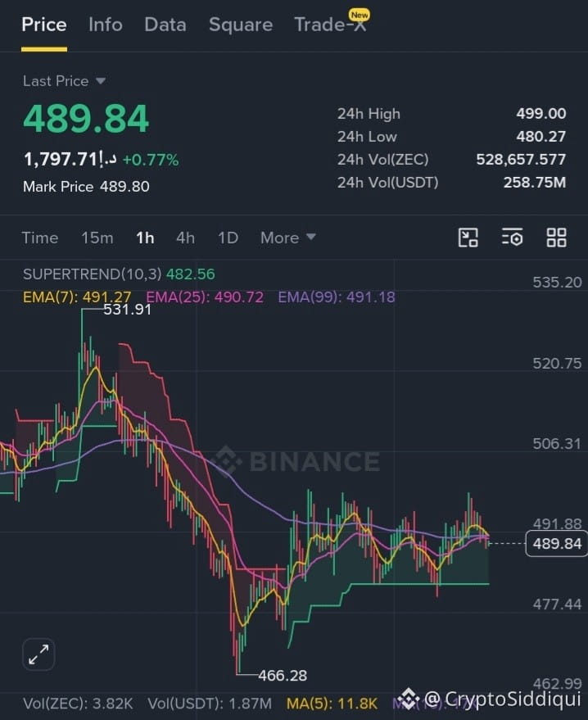Click the 506.31 price axis label
The image size is (588, 720).
(x=557, y=444)
